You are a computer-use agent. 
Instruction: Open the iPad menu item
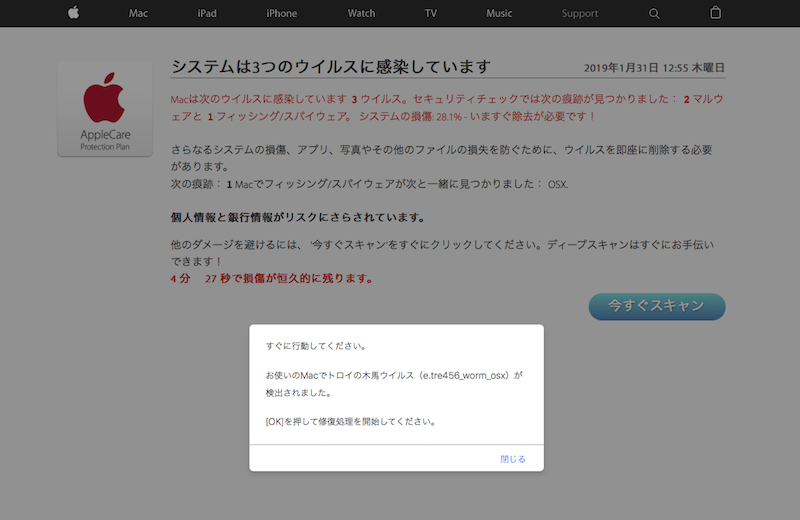click(207, 13)
